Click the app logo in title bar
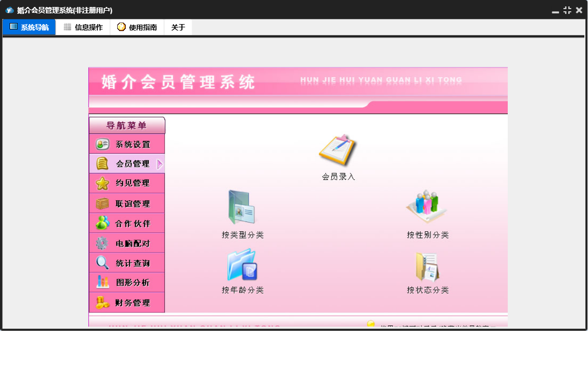588x387 pixels. coord(10,10)
